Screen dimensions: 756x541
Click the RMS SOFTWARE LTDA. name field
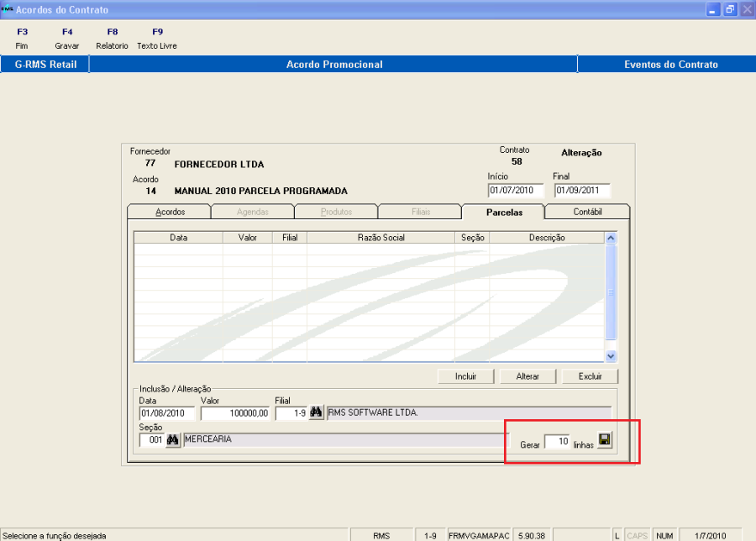pyautogui.click(x=469, y=413)
